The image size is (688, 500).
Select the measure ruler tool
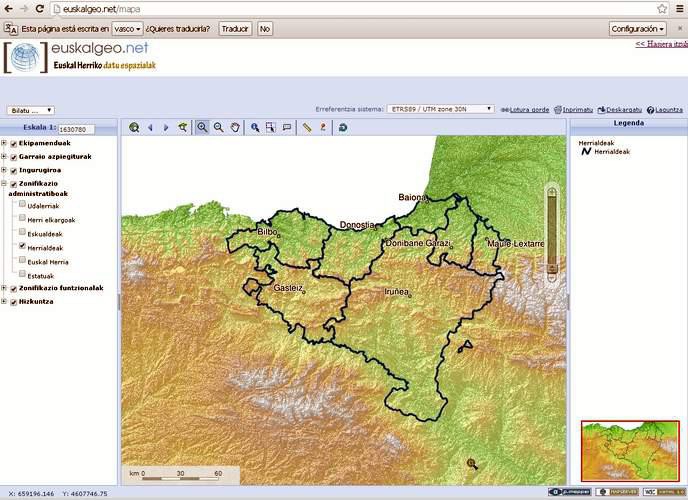coord(307,127)
